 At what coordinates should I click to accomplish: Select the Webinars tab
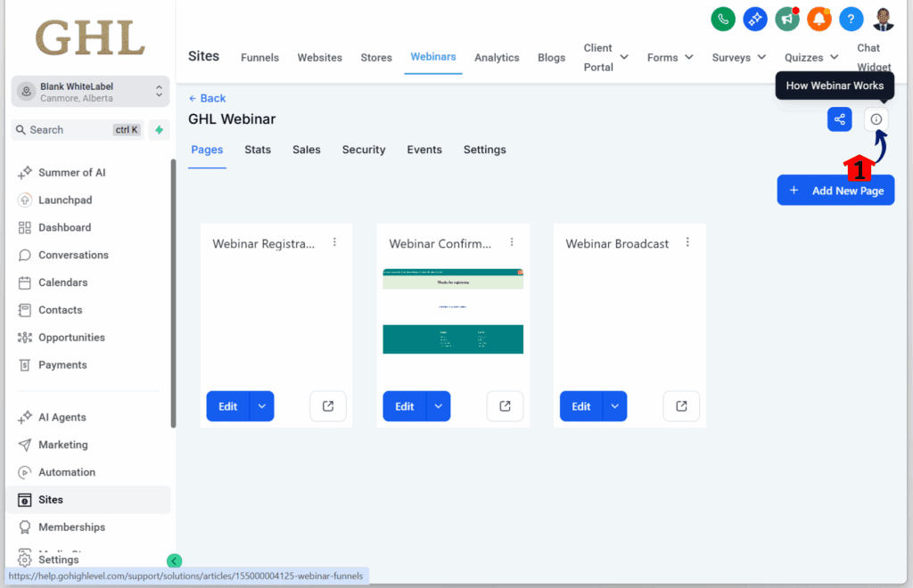pyautogui.click(x=433, y=57)
